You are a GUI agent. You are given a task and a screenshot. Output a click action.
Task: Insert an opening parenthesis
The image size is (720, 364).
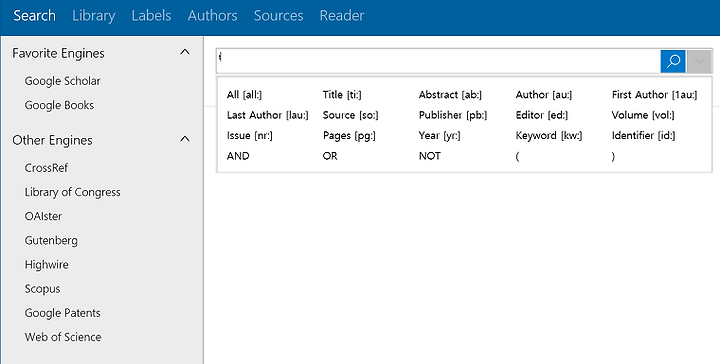click(518, 157)
